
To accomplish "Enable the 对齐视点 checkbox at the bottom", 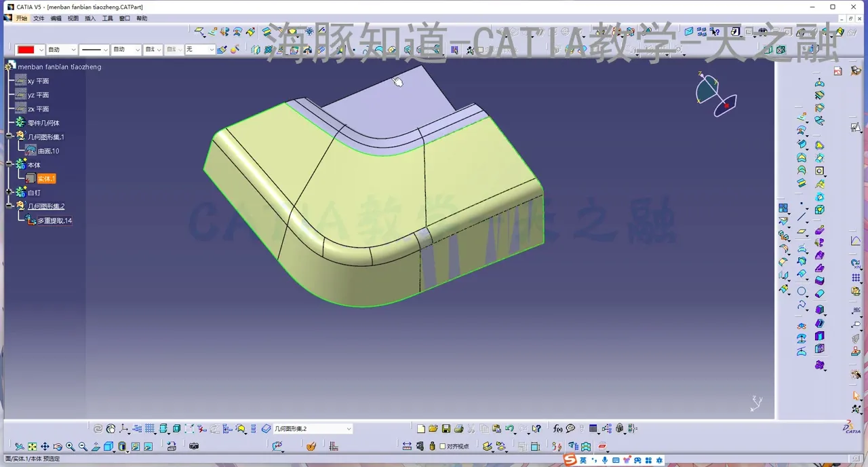I will (x=442, y=446).
